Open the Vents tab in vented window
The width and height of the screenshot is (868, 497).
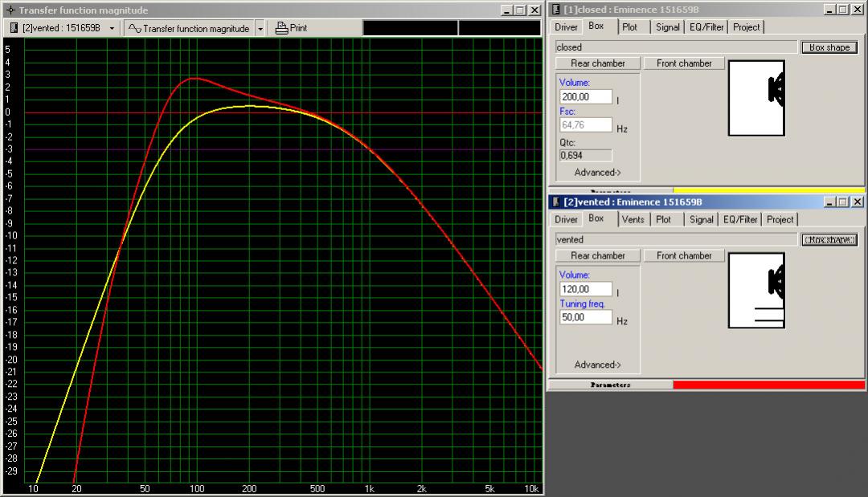click(x=633, y=219)
